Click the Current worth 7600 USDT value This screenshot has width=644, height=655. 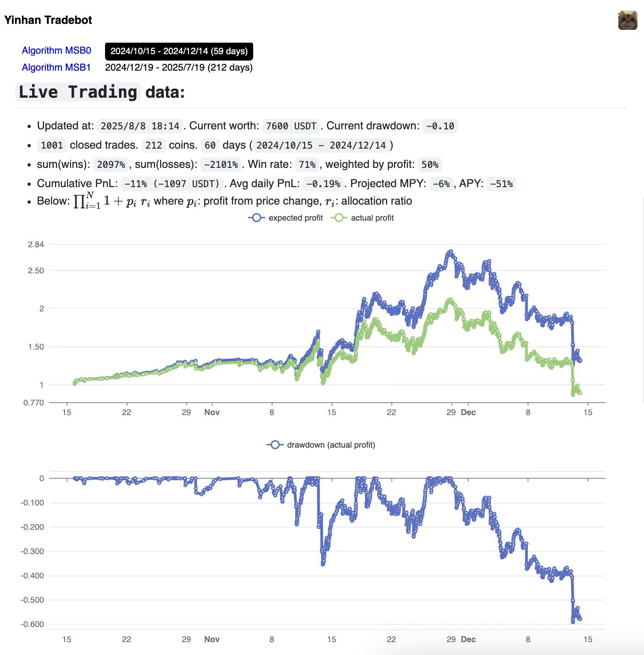point(291,126)
